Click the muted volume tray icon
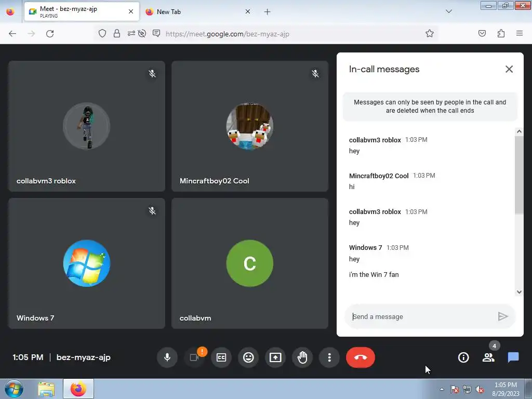This screenshot has height=399, width=532. (x=480, y=390)
